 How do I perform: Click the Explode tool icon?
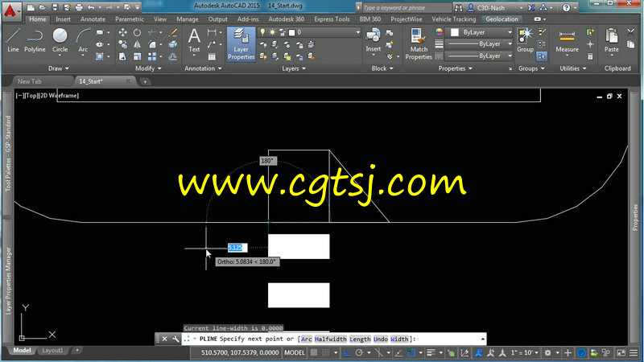point(173,44)
